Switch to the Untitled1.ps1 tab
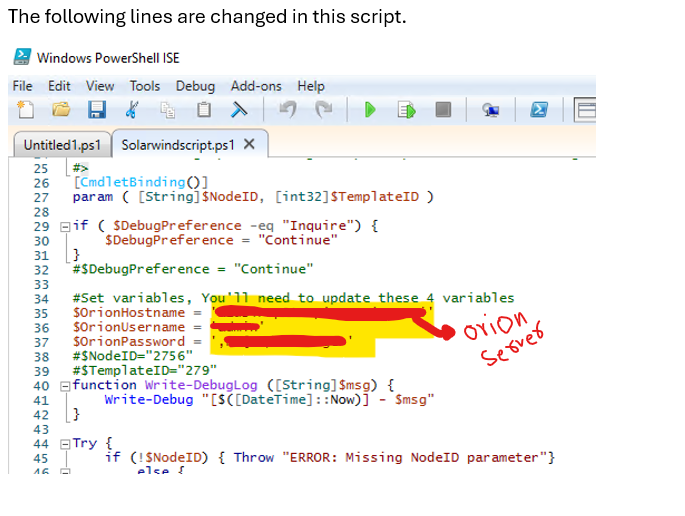Screen dimensions: 685x516 [x=62, y=145]
